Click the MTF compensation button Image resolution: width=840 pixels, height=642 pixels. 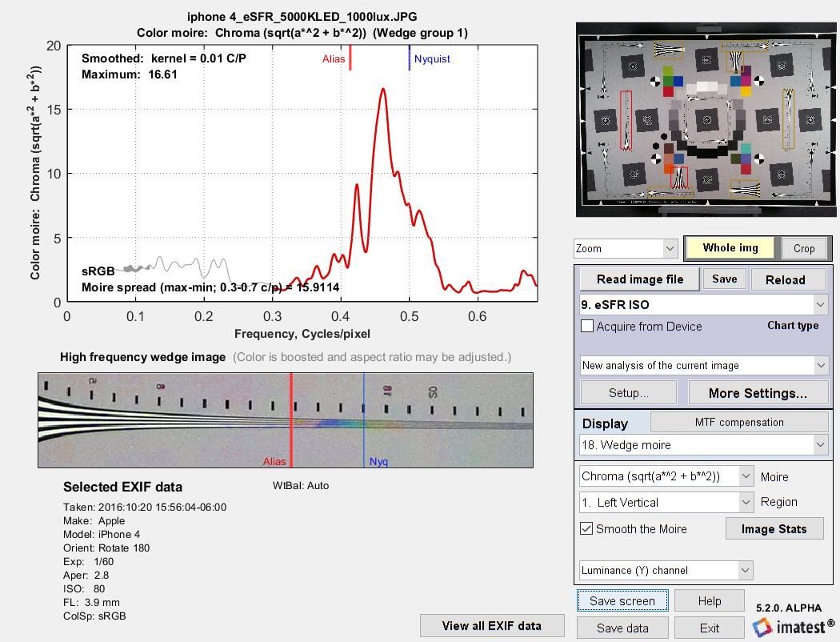coord(739,423)
